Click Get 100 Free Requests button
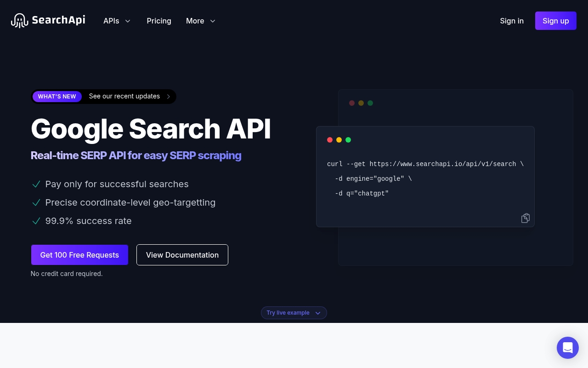 point(79,255)
